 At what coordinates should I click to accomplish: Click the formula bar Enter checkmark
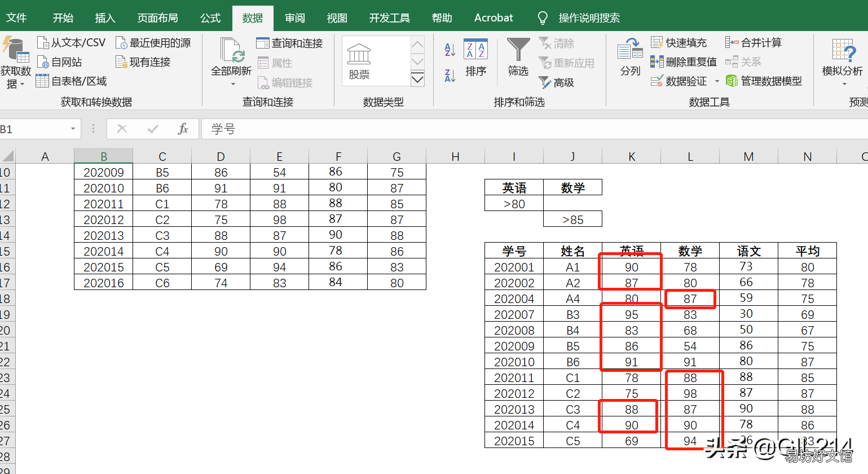pyautogui.click(x=152, y=129)
